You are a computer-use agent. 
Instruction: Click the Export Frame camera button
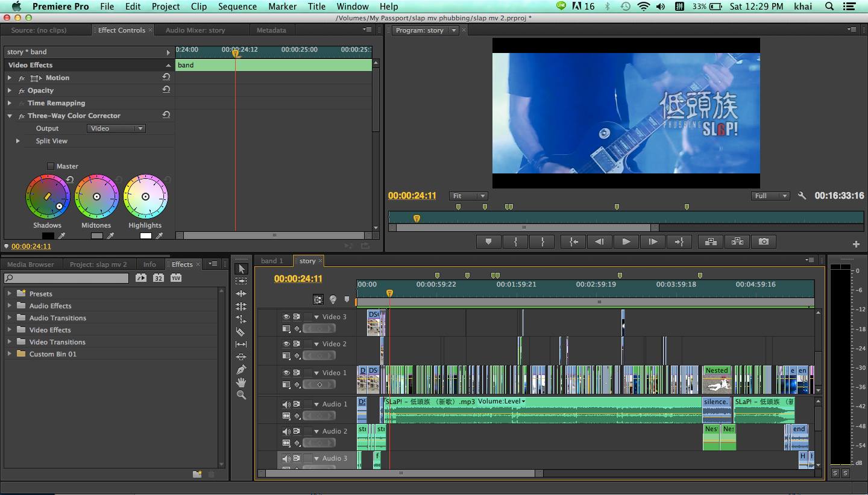click(x=764, y=241)
